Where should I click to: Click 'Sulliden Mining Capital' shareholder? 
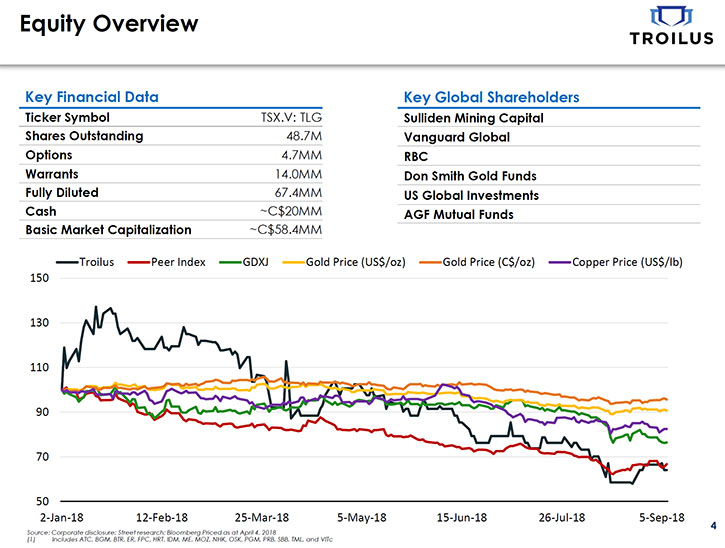pyautogui.click(x=473, y=118)
